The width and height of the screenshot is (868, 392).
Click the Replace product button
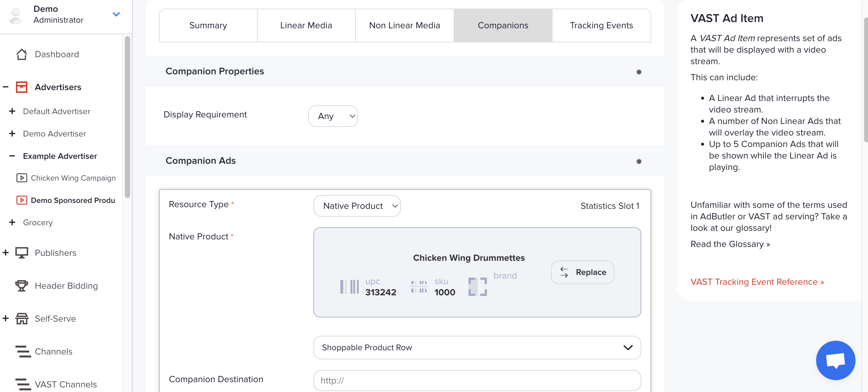click(x=582, y=272)
